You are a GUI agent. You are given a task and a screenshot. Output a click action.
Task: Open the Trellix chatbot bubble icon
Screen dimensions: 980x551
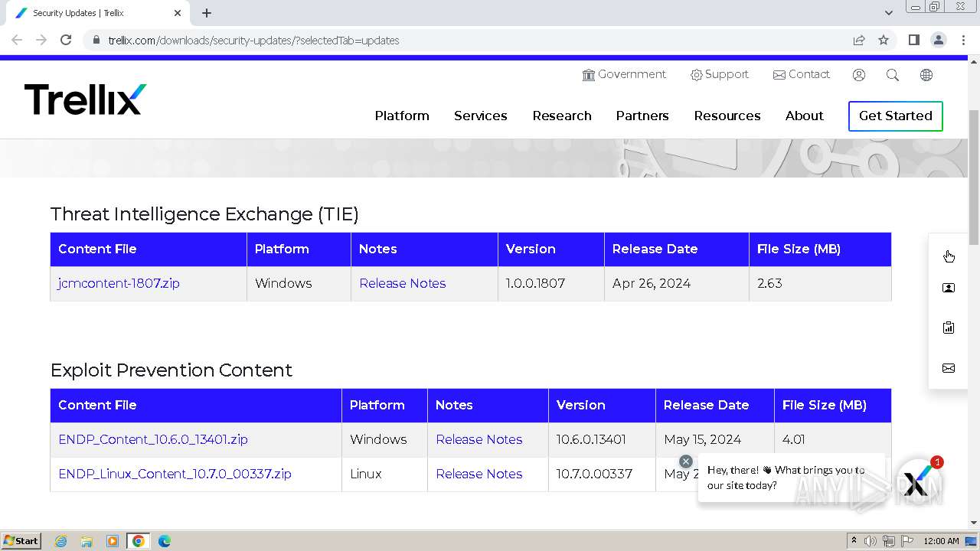(918, 481)
